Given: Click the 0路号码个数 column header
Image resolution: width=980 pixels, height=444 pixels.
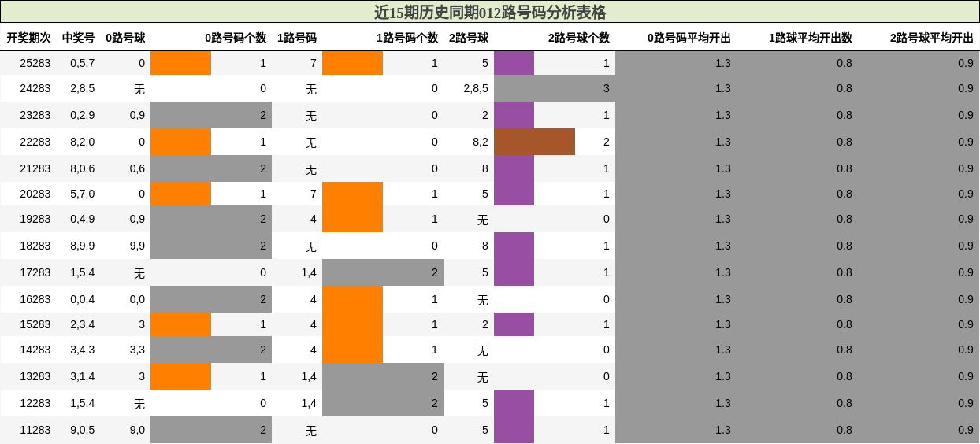Looking at the screenshot, I should [236, 38].
